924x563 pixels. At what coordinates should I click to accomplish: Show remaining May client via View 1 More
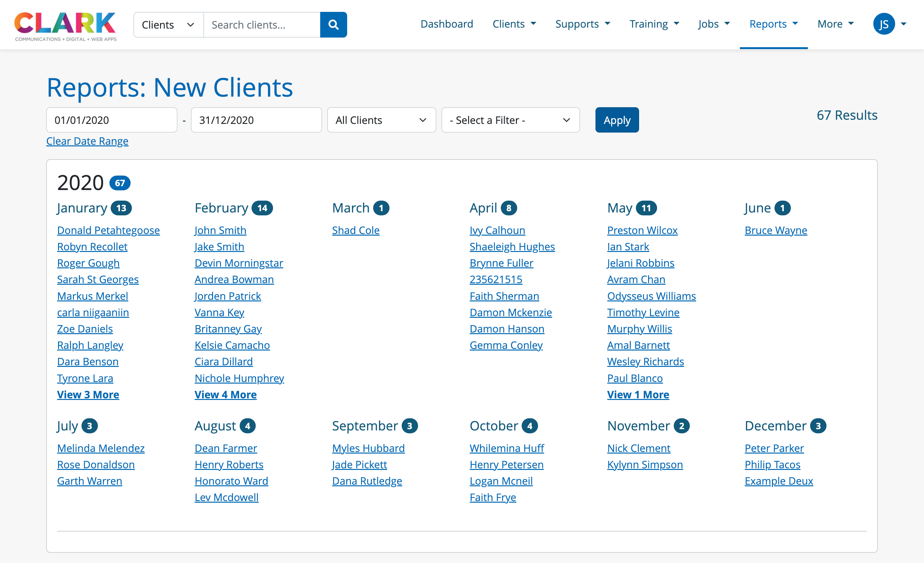637,394
